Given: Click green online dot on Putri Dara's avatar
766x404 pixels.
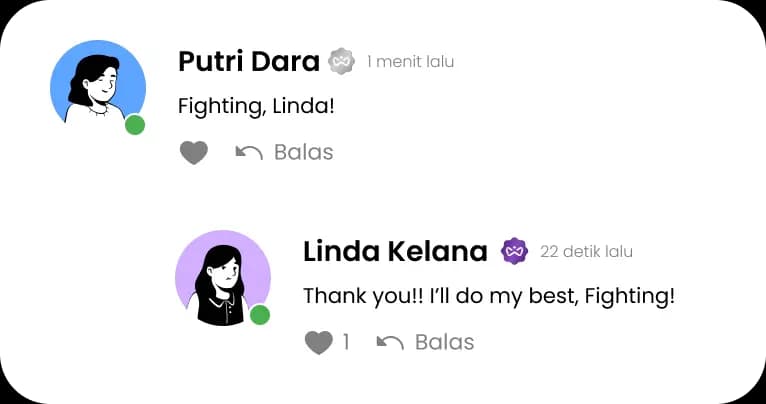Looking at the screenshot, I should [x=135, y=125].
